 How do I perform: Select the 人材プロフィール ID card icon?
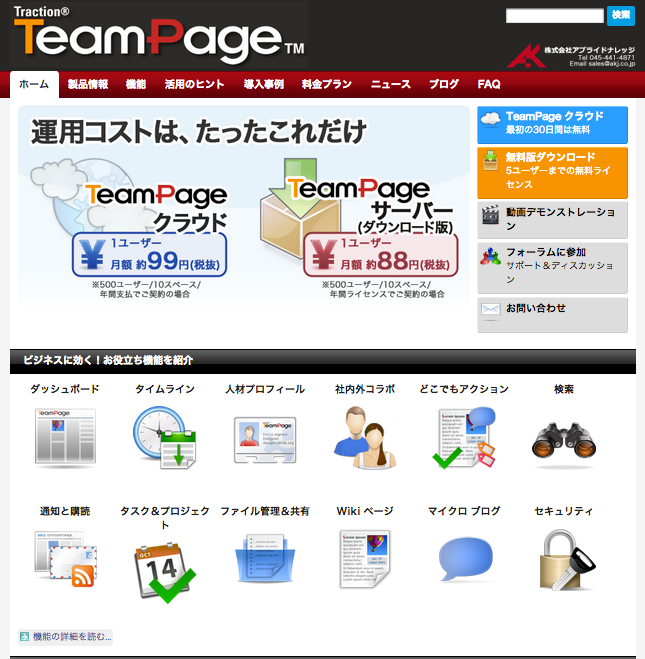pyautogui.click(x=264, y=439)
